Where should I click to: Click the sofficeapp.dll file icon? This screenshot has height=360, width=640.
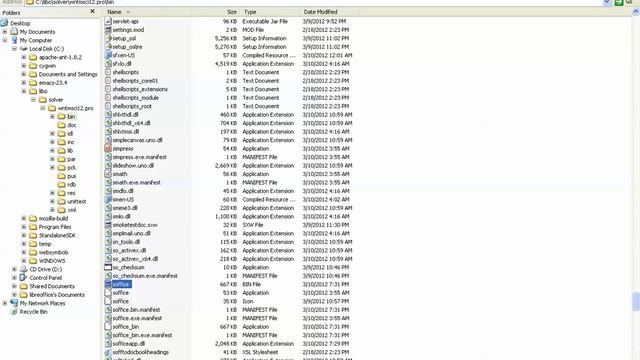tap(108, 344)
